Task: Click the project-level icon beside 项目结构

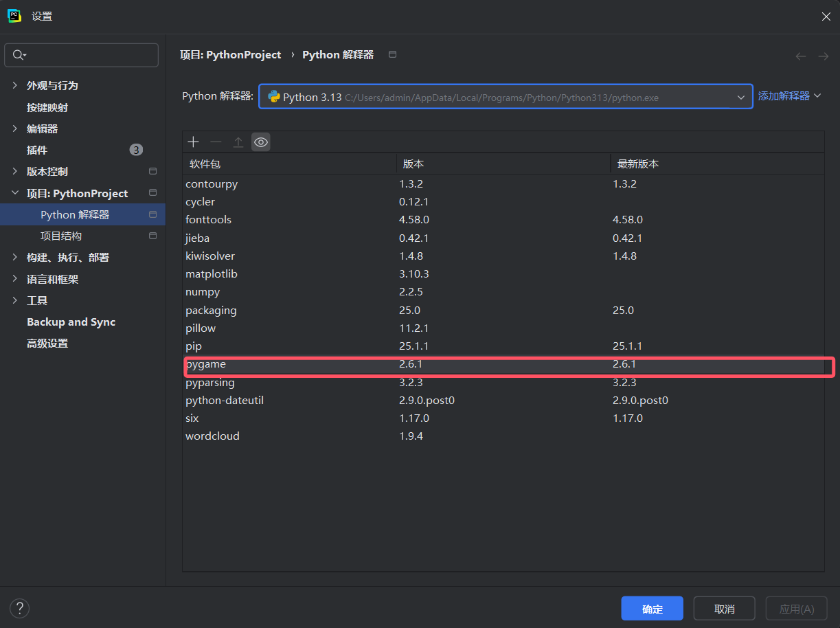Action: click(x=153, y=236)
